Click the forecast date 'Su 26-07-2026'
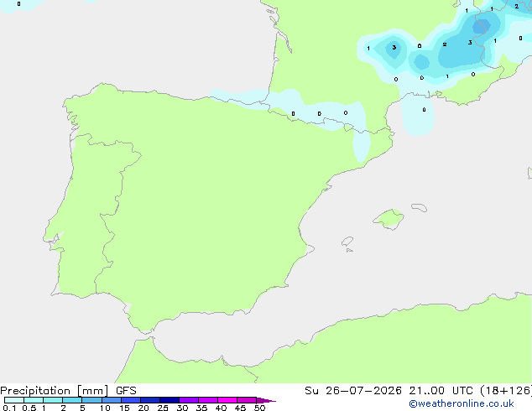Viewport: 532px width, 411px height. (353, 391)
